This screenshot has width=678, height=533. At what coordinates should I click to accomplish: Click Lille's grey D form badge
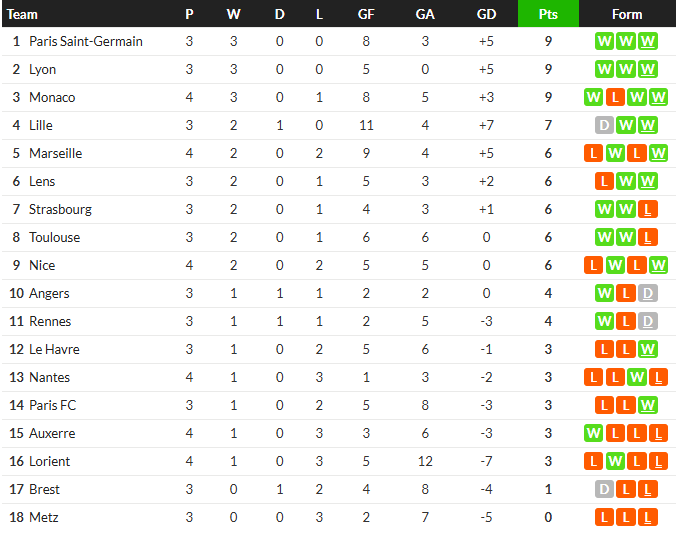604,125
